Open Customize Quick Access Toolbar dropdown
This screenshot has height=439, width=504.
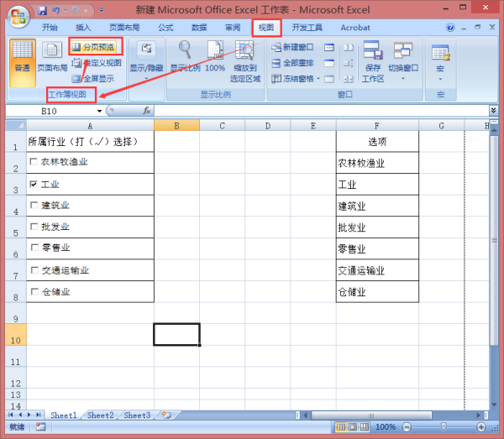tap(102, 11)
